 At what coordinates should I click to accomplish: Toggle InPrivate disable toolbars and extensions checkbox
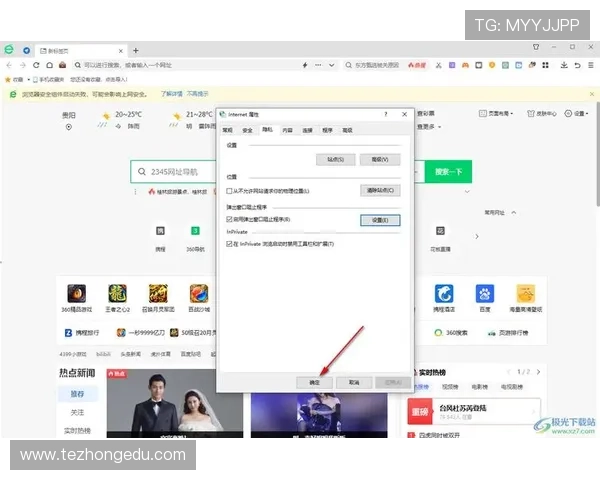pos(229,244)
